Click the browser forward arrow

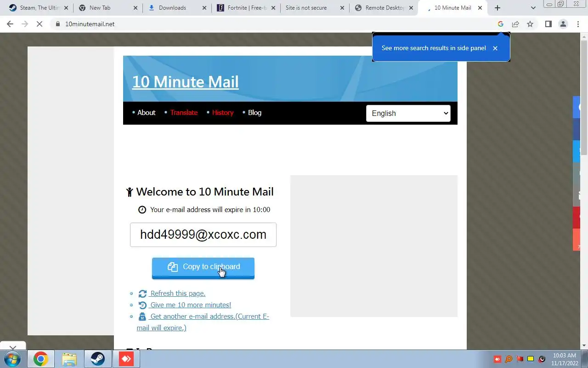[x=25, y=24]
